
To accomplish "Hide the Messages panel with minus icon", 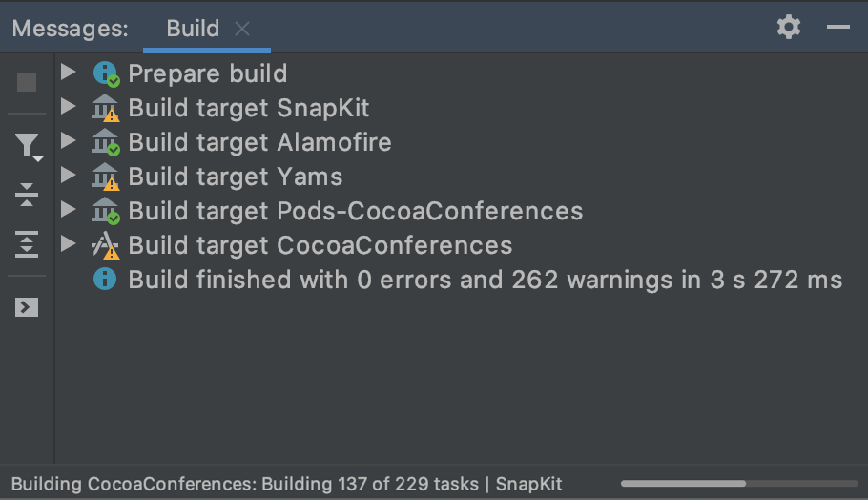I will 838,27.
